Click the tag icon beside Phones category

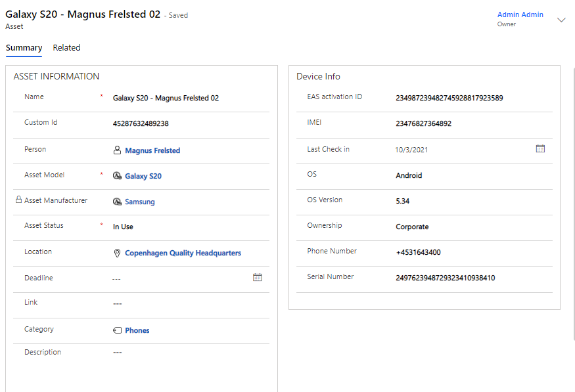[118, 330]
